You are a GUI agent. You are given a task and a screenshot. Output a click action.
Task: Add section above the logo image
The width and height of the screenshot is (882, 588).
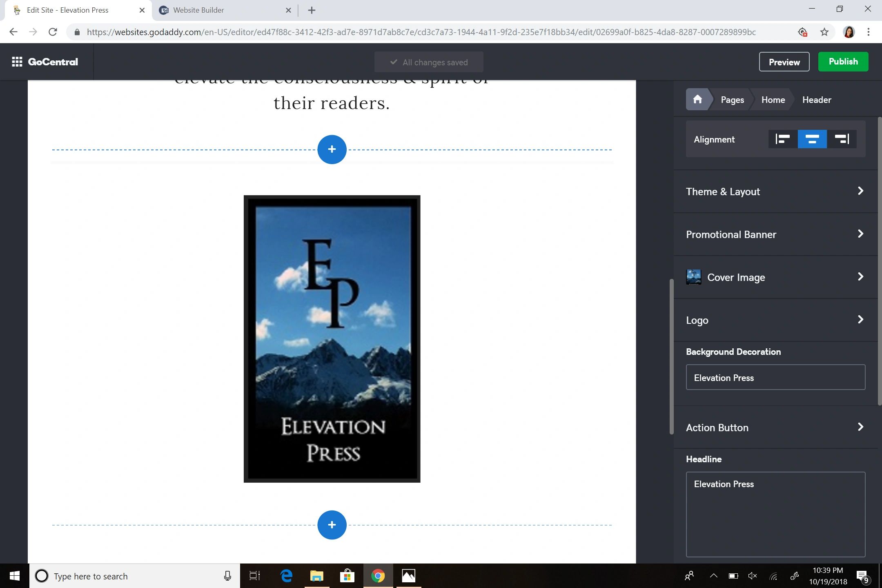tap(332, 149)
